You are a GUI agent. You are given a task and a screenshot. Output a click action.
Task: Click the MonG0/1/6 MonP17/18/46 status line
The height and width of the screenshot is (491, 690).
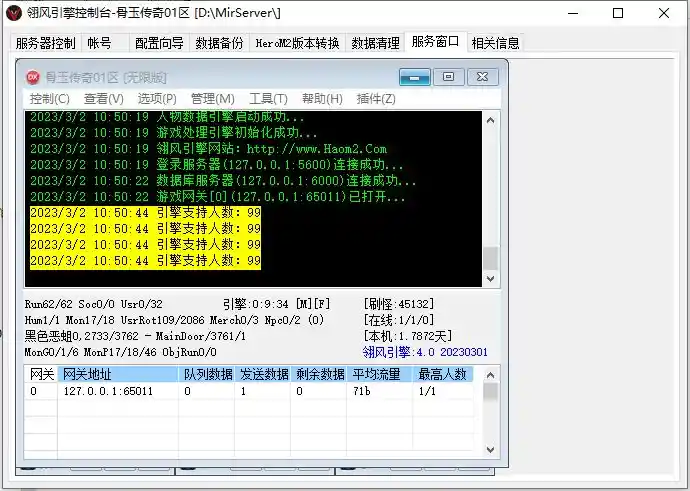121,352
